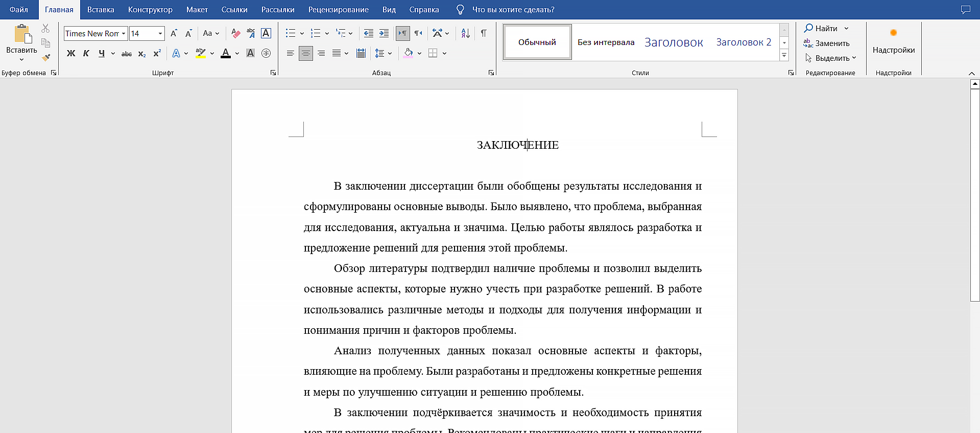Apply the Заголовок style
Screen dimensions: 980x433
(674, 42)
